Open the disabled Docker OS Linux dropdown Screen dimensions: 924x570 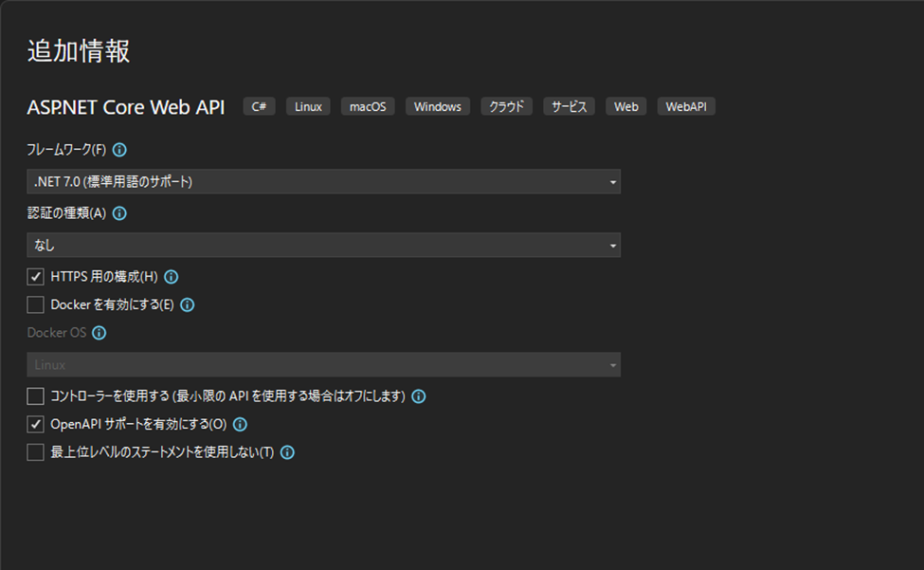click(323, 365)
